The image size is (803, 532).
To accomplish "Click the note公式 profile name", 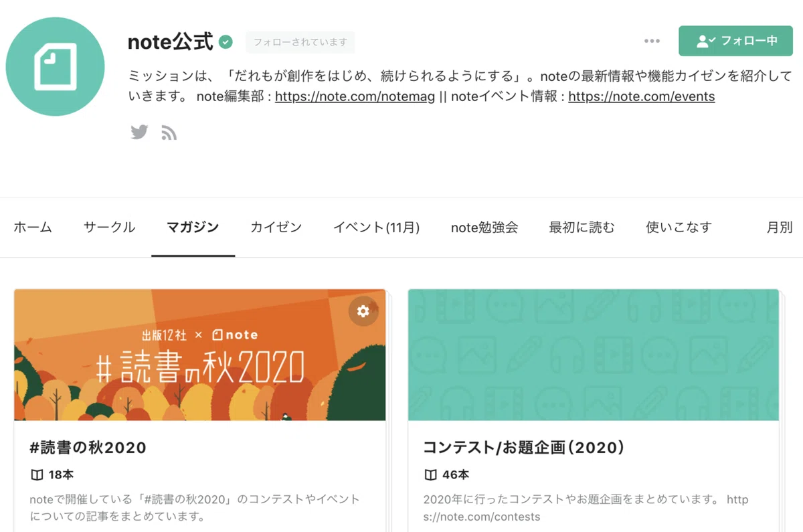I will point(170,42).
